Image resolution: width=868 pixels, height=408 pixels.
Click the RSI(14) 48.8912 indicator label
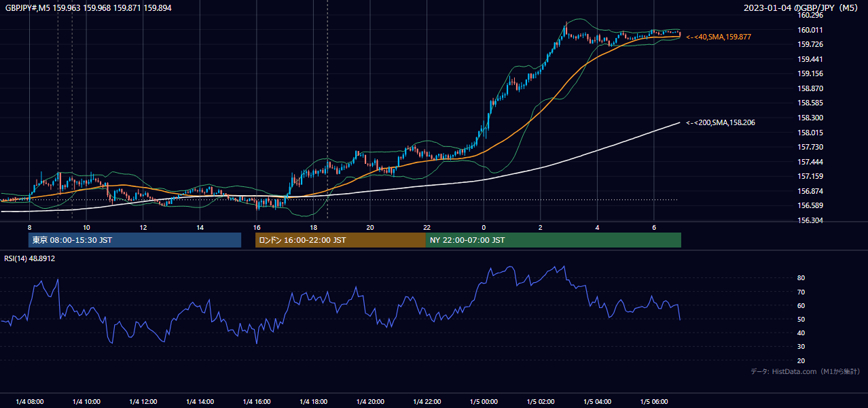click(30, 258)
